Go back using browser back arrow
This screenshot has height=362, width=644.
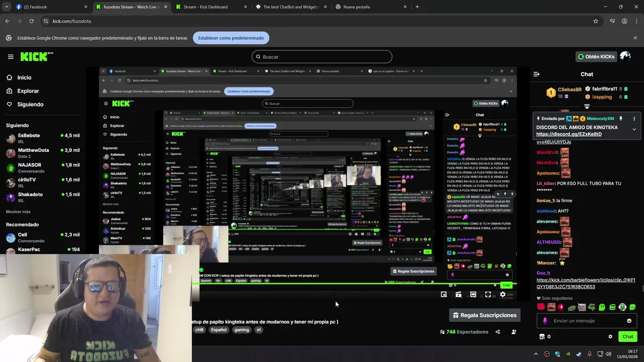point(7,21)
